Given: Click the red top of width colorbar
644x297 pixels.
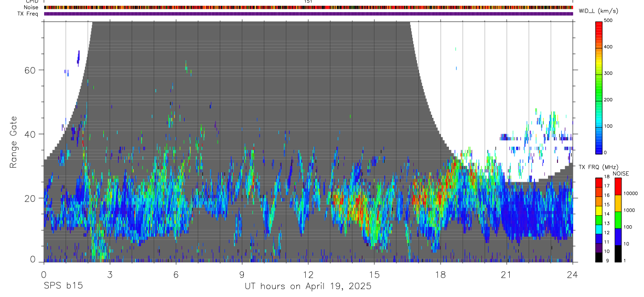Looking at the screenshot, I should pos(599,27).
